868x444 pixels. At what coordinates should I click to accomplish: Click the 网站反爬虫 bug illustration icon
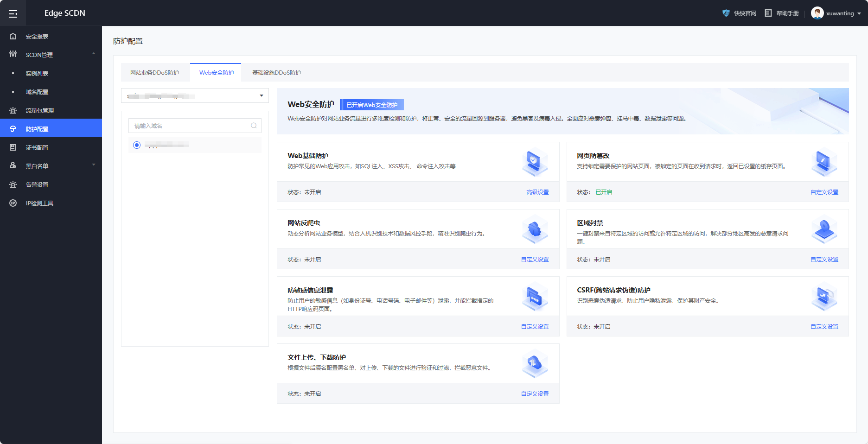535,229
